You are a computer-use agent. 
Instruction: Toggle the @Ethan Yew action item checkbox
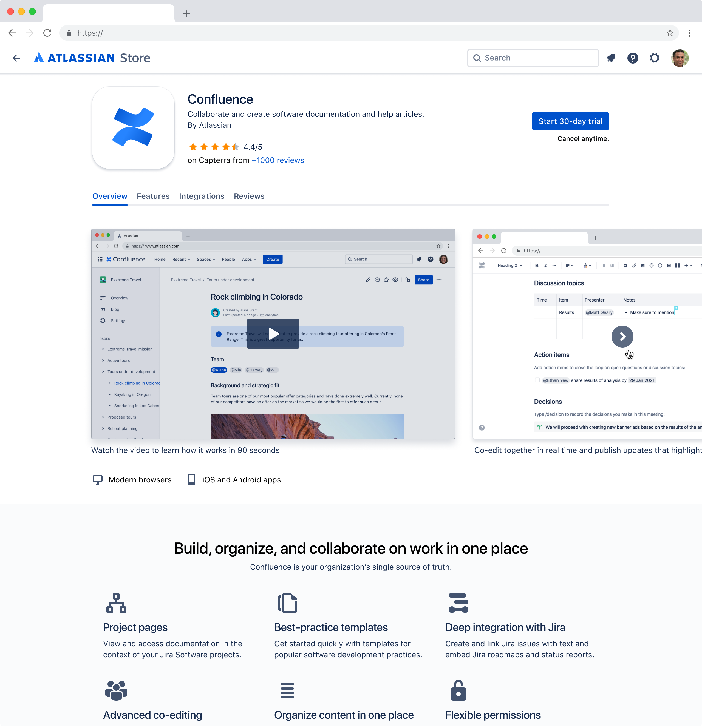pyautogui.click(x=537, y=380)
